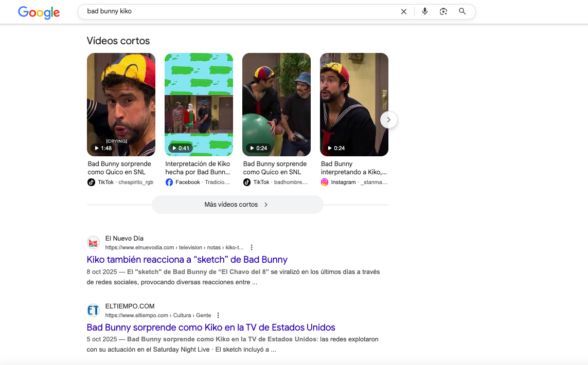
Task: Play the 0:24 TikTok video with green ball
Action: (276, 104)
